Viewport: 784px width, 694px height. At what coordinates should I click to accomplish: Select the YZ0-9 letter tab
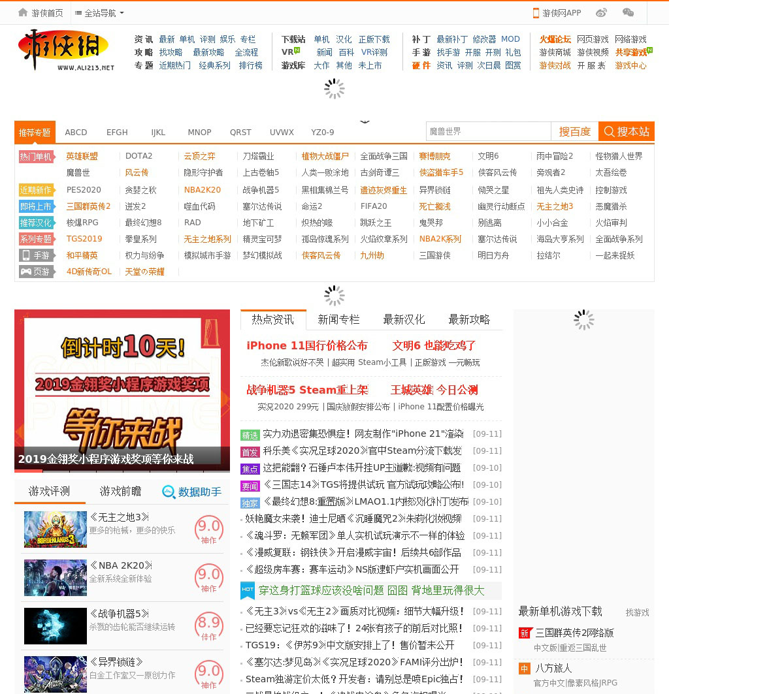[x=323, y=132]
